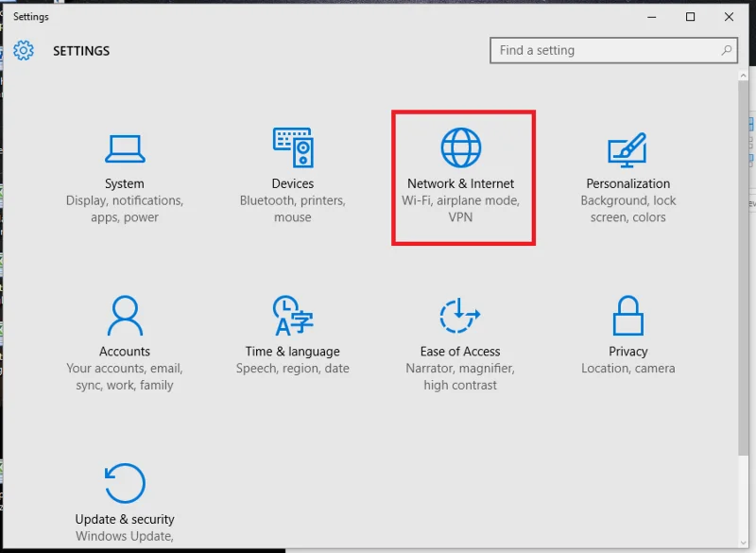The width and height of the screenshot is (756, 553).
Task: Click "Your accounts, email, sync, work, family" text
Action: (x=125, y=376)
